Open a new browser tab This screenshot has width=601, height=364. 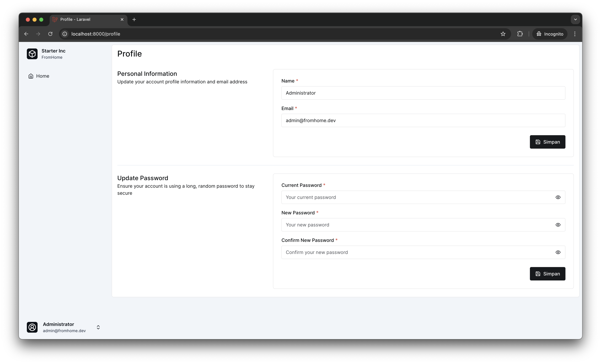click(134, 19)
